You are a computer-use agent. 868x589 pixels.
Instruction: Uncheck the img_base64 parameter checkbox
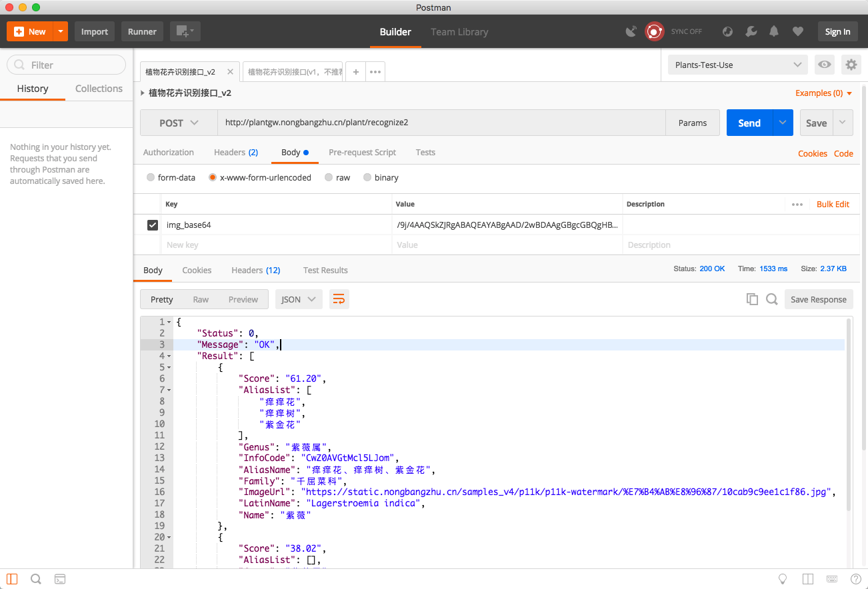(153, 225)
